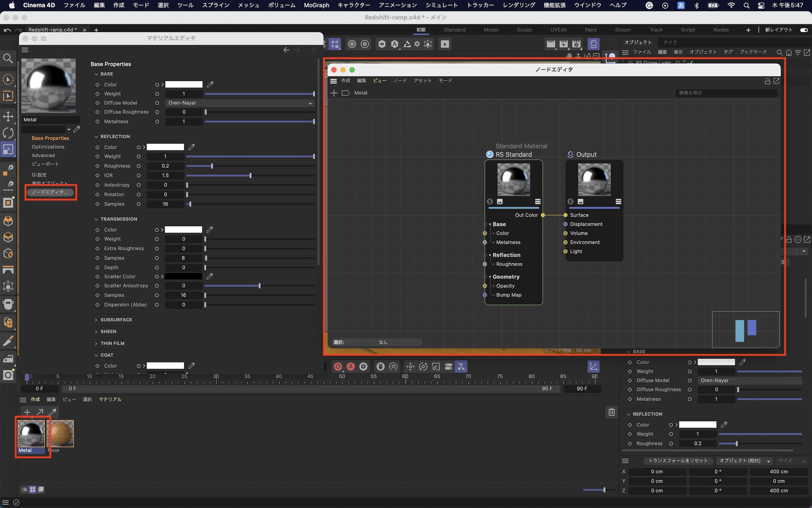Open the Diffuse Model Oren-Nayar dropdown
This screenshot has height=508, width=812.
[x=240, y=103]
